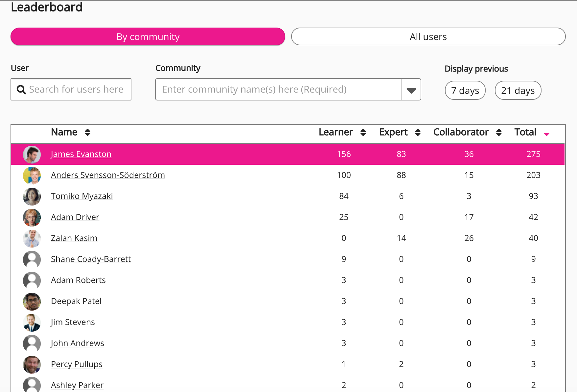577x392 pixels.
Task: Select the 21 days display filter
Action: pyautogui.click(x=518, y=90)
